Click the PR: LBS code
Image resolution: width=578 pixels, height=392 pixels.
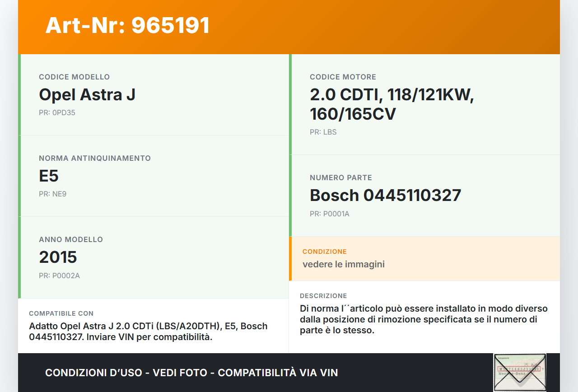[322, 132]
